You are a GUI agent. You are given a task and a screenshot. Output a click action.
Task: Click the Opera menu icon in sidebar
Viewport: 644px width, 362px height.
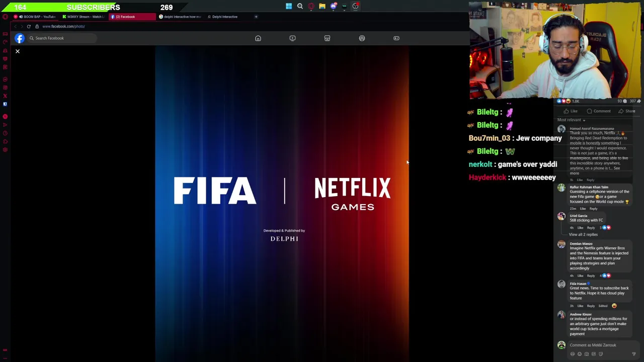[5, 17]
